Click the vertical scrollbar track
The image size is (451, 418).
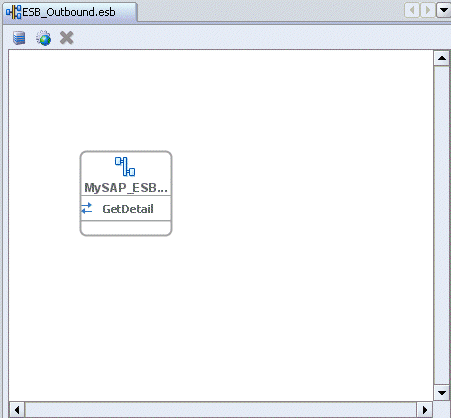pos(442,225)
